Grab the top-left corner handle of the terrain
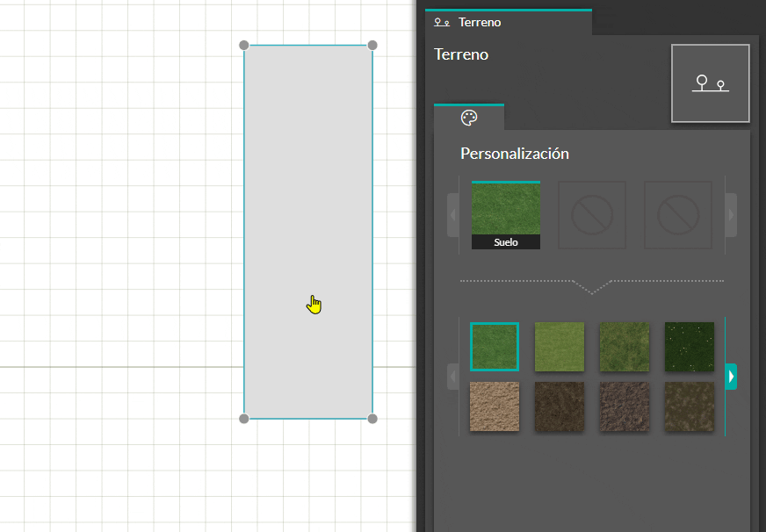 tap(244, 46)
